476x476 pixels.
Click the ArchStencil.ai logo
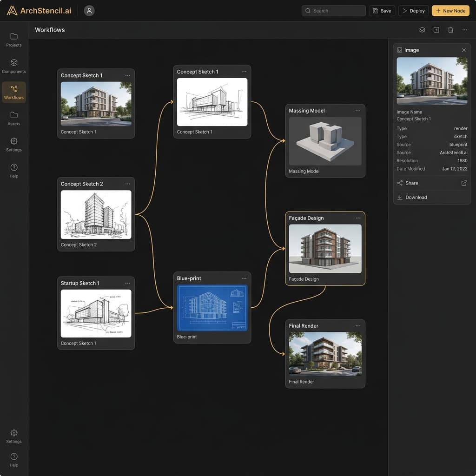click(39, 10)
